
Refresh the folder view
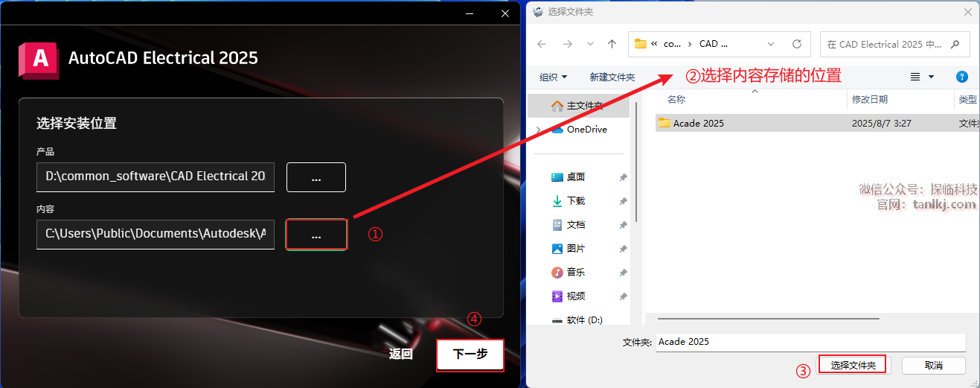[x=797, y=44]
